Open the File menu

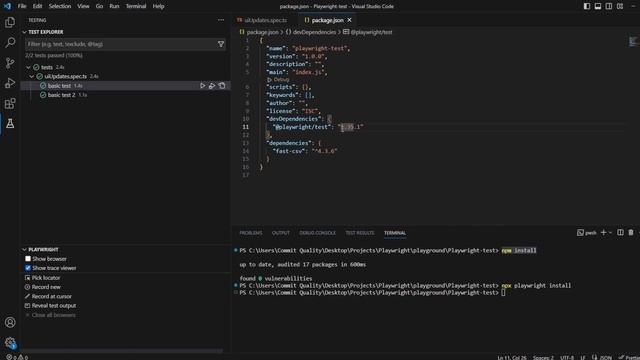coord(22,6)
